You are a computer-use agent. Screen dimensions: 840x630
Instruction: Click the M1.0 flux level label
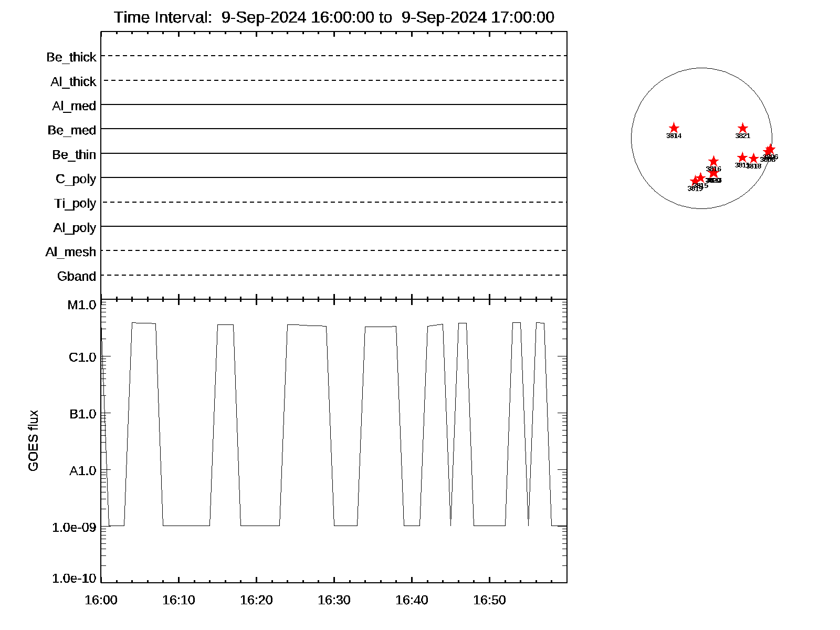point(82,305)
